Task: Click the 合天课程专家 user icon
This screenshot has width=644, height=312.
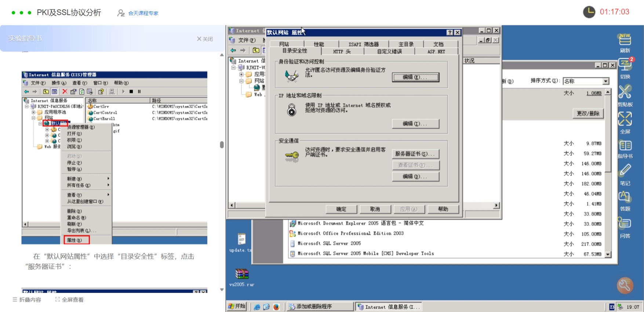Action: click(x=121, y=13)
